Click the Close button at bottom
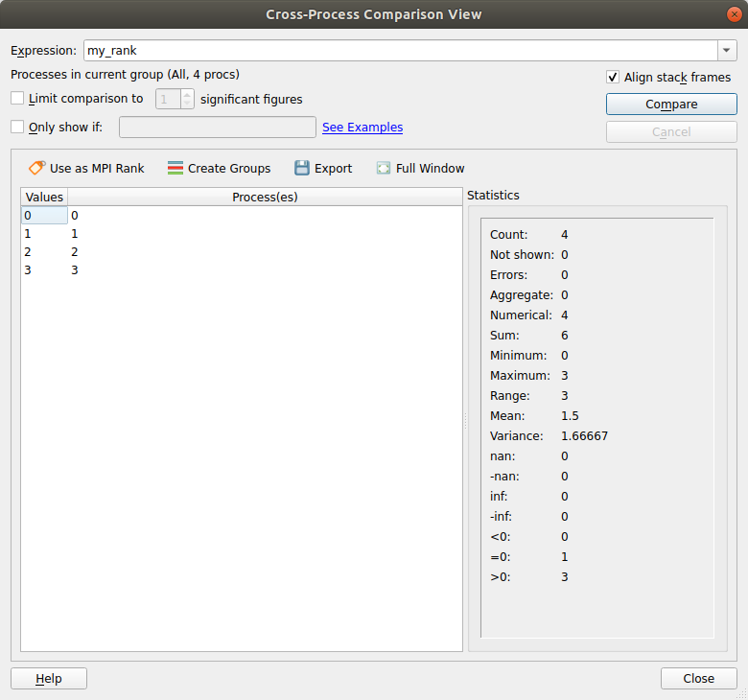 click(x=698, y=678)
